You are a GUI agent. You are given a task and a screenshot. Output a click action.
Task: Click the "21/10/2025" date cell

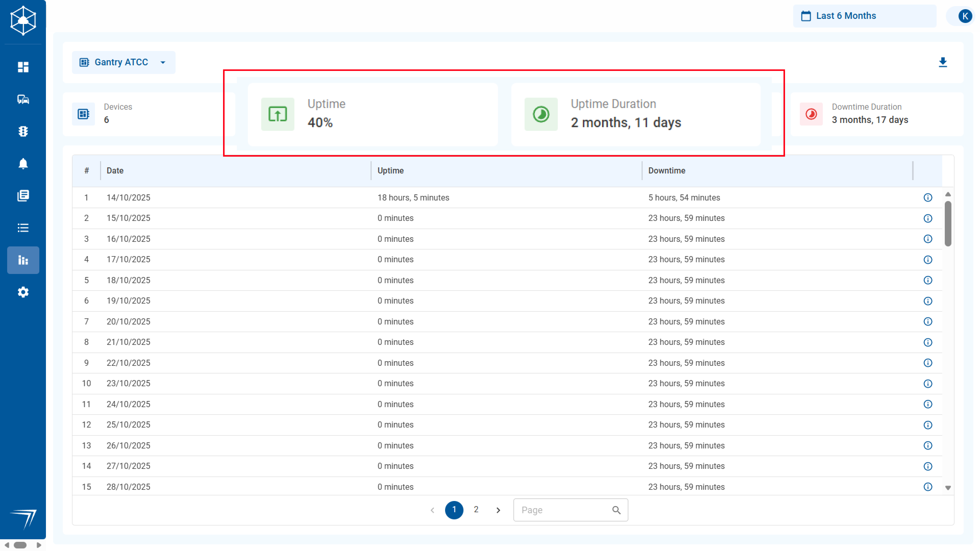[128, 342]
